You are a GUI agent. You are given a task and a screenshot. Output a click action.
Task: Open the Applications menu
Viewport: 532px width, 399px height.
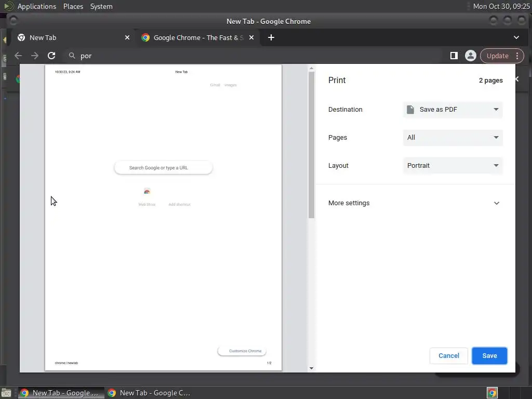coord(37,6)
